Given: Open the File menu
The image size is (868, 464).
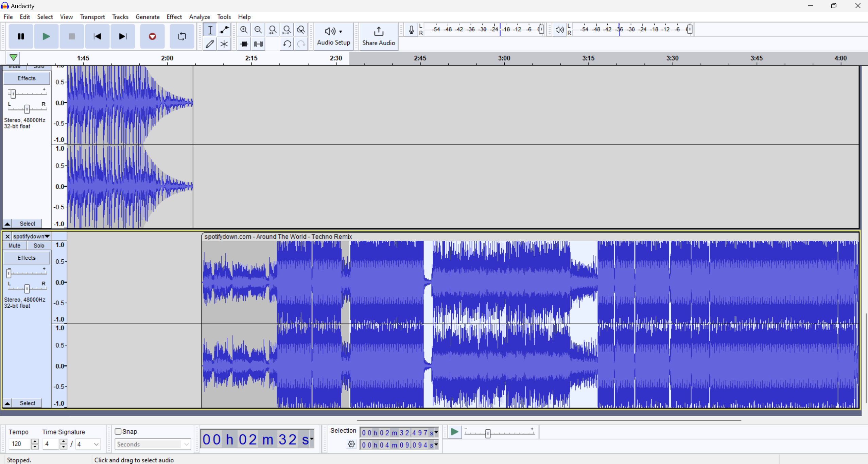Looking at the screenshot, I should coord(8,17).
